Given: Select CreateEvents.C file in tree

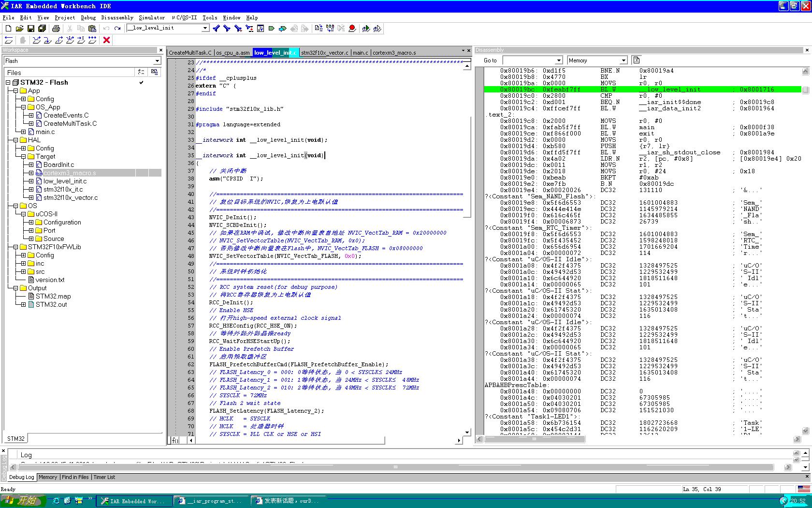Looking at the screenshot, I should tap(66, 116).
